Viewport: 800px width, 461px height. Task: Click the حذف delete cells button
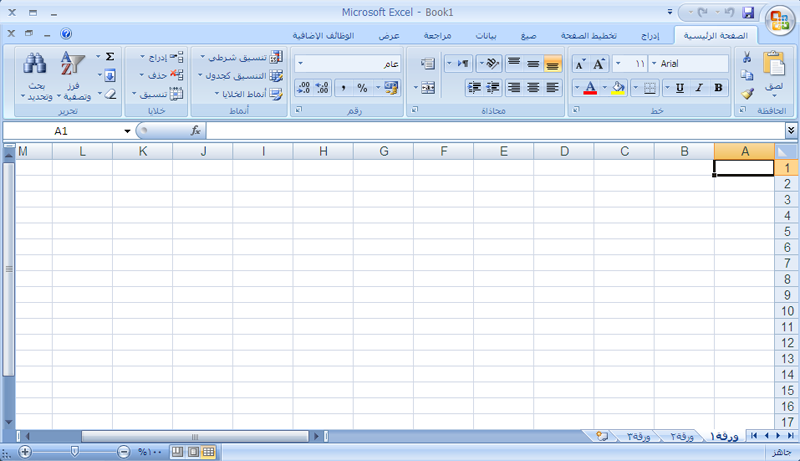(162, 75)
